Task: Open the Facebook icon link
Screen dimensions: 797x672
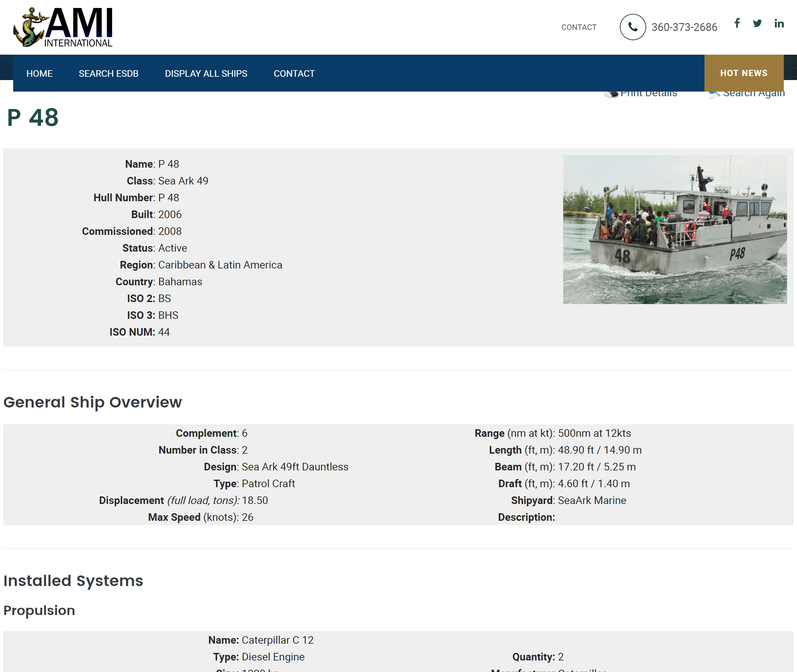Action: click(x=737, y=23)
